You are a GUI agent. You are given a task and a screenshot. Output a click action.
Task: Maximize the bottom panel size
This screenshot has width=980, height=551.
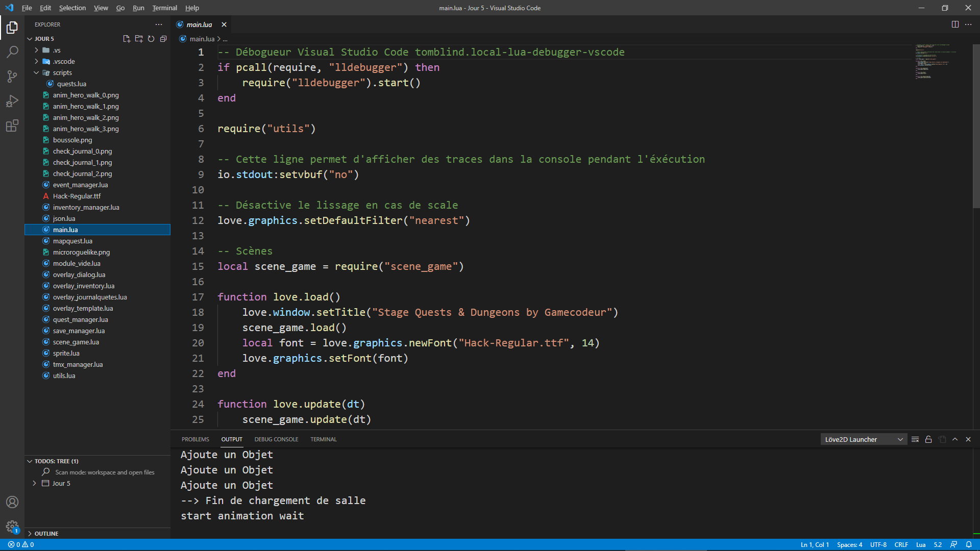pos(955,439)
